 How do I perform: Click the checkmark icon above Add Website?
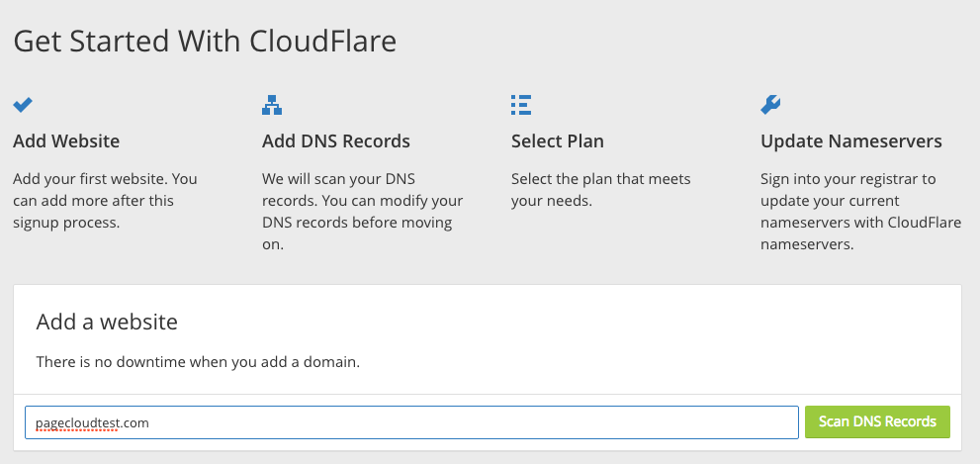click(x=23, y=104)
